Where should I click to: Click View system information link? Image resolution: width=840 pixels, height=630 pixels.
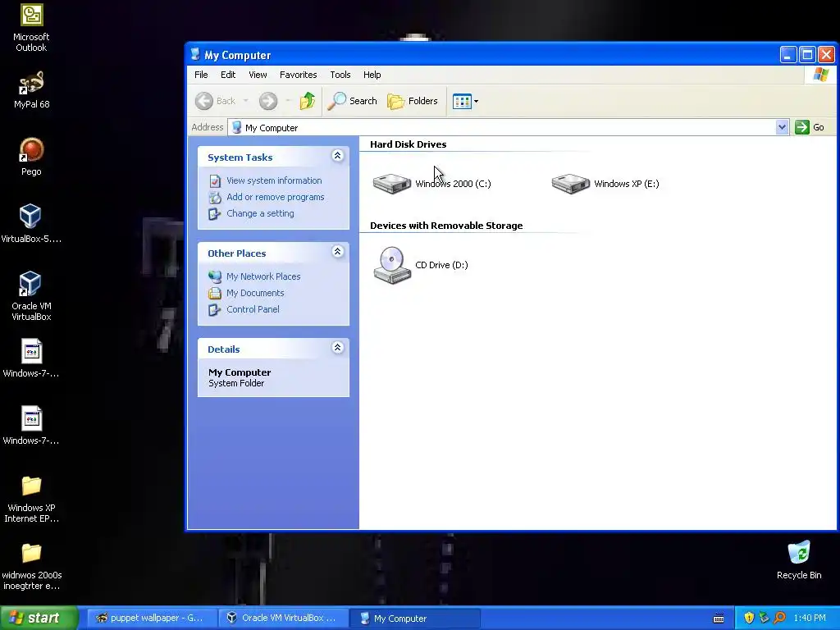(x=274, y=180)
